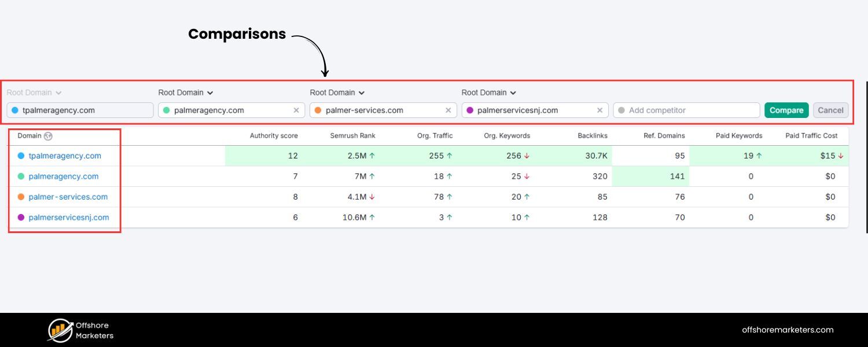Click orange dot beside palmer-services.com row
Image resolution: width=868 pixels, height=347 pixels.
[21, 197]
